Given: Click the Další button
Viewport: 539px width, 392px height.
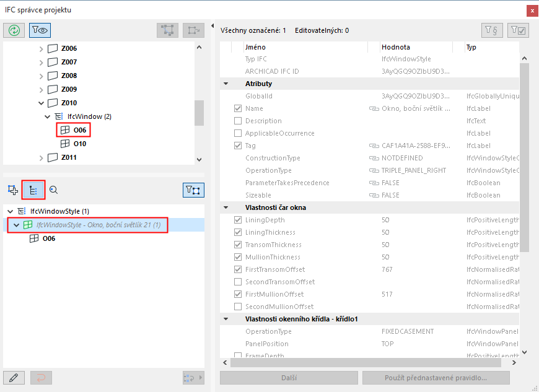Looking at the screenshot, I should (289, 378).
